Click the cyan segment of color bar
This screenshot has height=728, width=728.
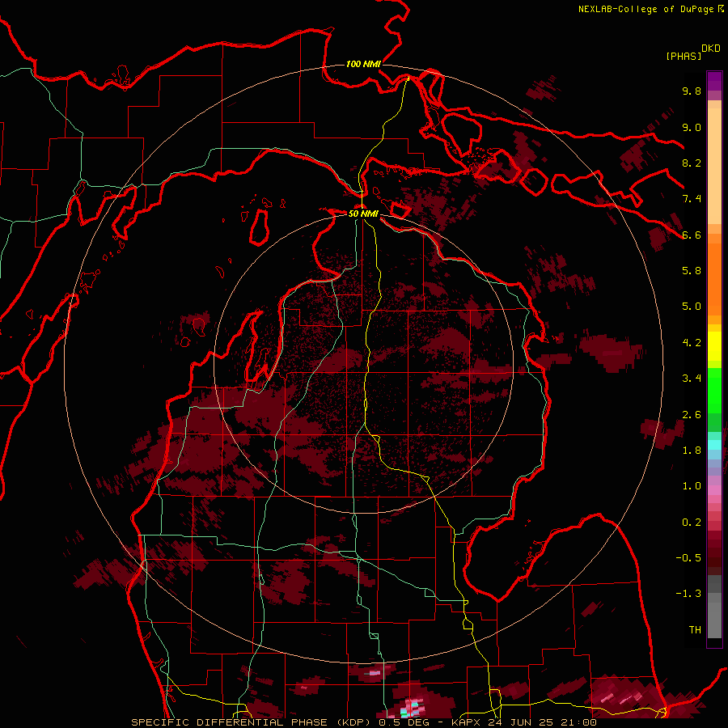[714, 444]
